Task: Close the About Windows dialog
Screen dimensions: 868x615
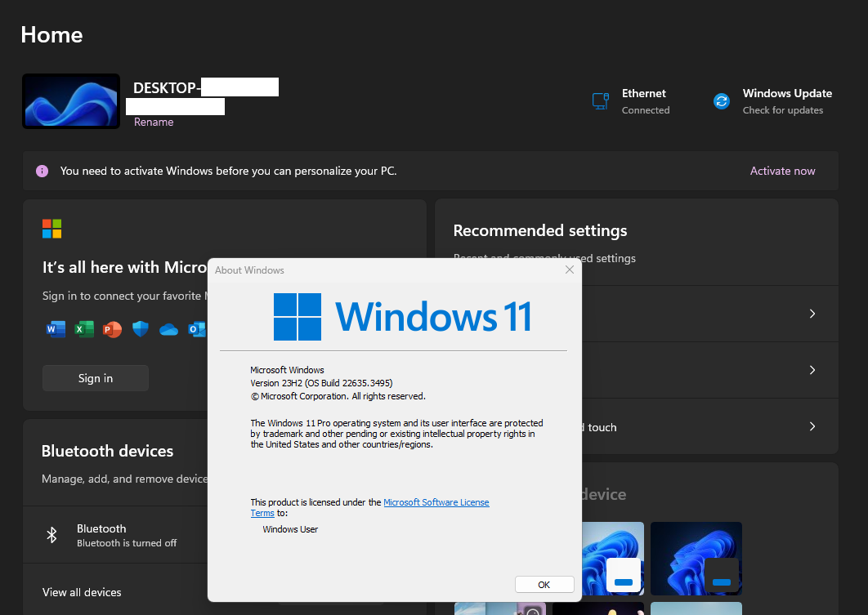Action: click(570, 270)
